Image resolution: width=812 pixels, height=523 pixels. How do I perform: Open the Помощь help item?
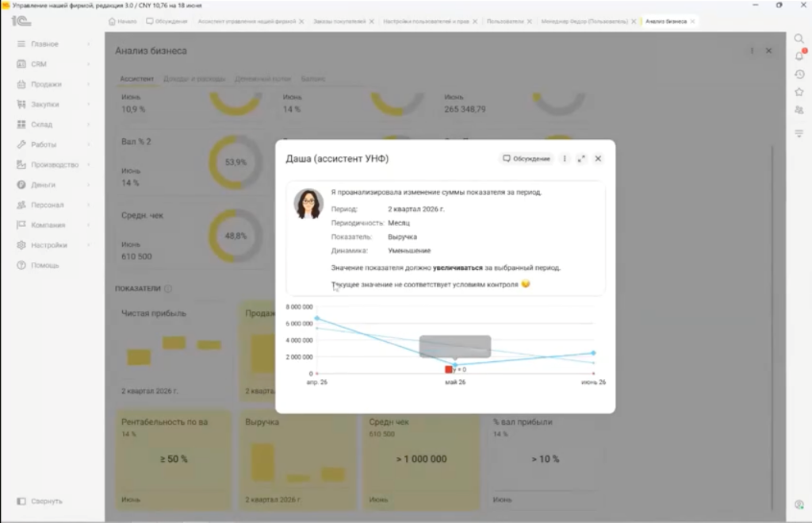[38, 265]
